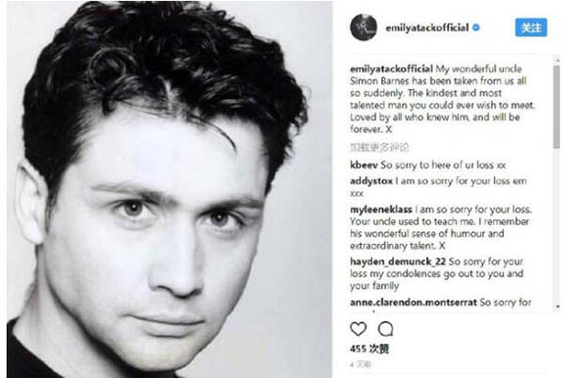The height and width of the screenshot is (378, 588).
Task: Visit commenter addystox's profile
Action: 371,181
